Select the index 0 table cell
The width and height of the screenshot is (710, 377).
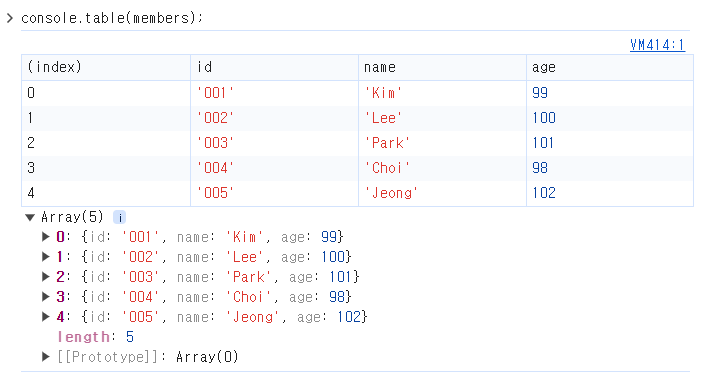click(106, 93)
